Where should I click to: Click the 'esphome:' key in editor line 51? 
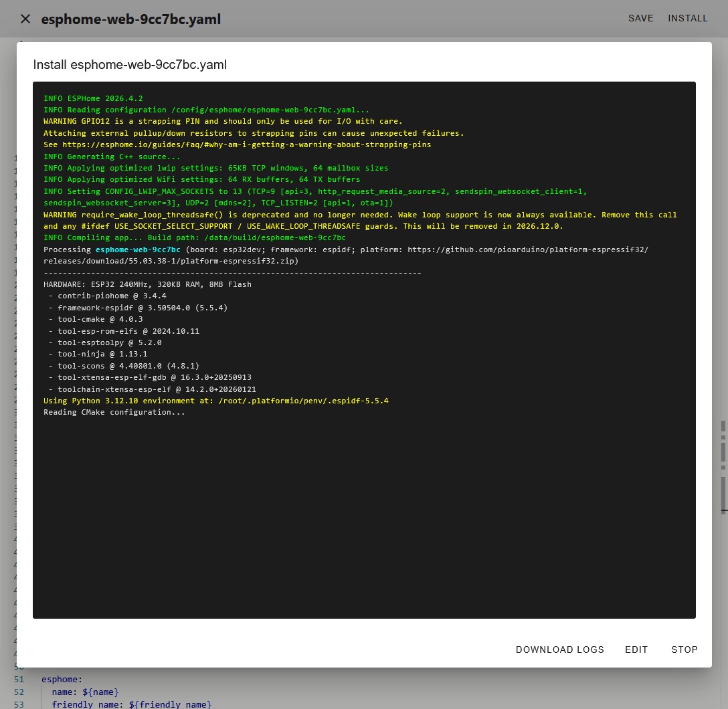(62, 680)
